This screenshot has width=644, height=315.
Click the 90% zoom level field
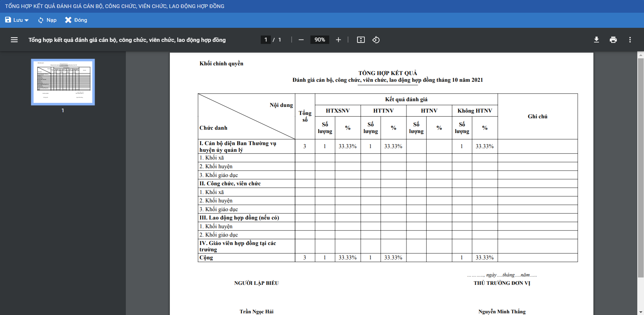pyautogui.click(x=319, y=40)
